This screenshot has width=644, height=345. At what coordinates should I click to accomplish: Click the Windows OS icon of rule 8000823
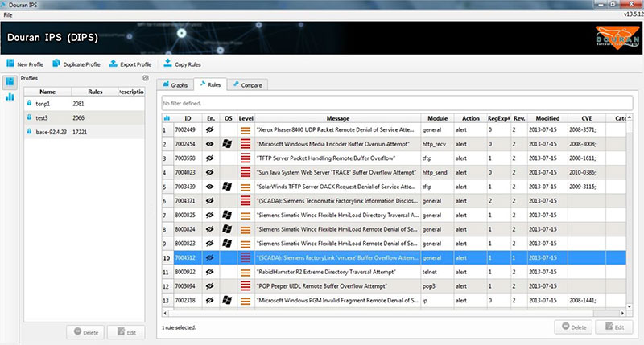tap(227, 243)
